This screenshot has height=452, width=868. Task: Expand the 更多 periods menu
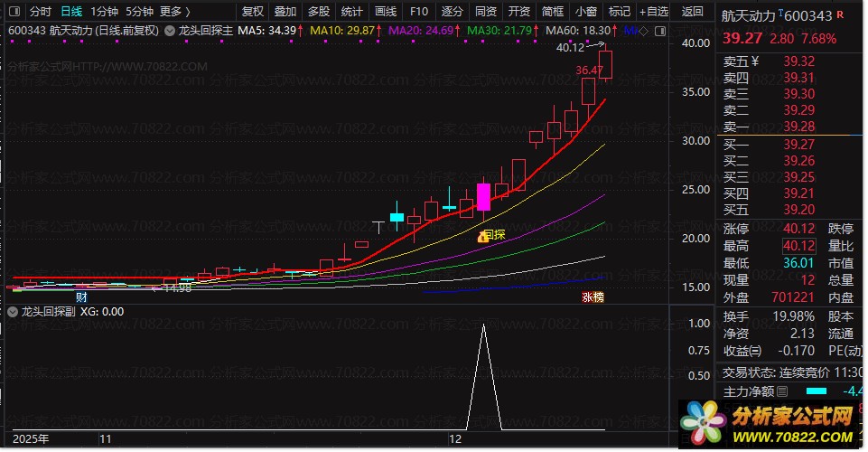tap(175, 11)
